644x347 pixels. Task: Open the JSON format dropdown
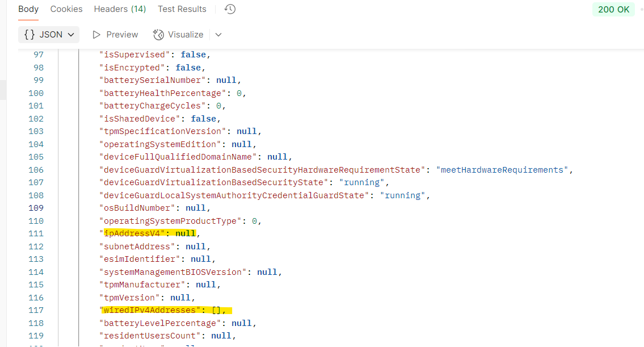[49, 35]
